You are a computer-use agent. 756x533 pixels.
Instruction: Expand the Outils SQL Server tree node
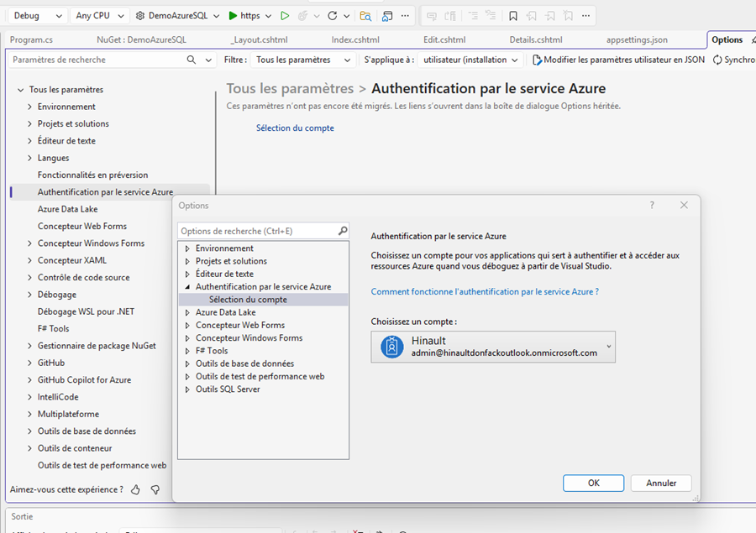pos(188,389)
